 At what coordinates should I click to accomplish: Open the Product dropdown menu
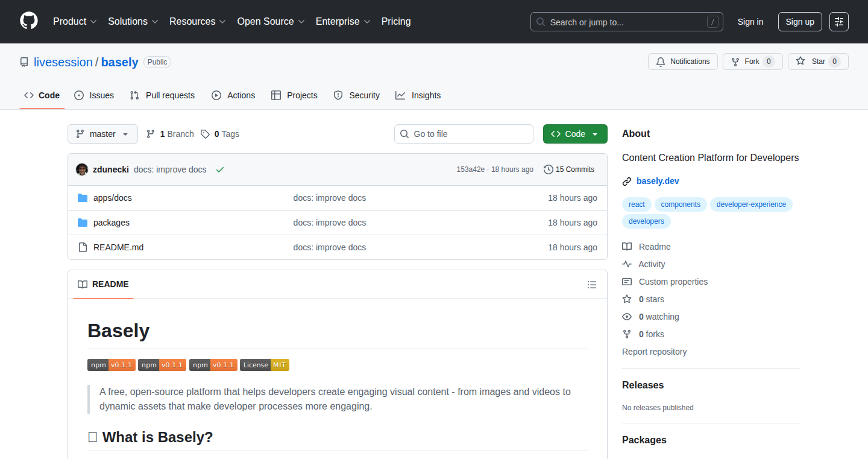[75, 21]
